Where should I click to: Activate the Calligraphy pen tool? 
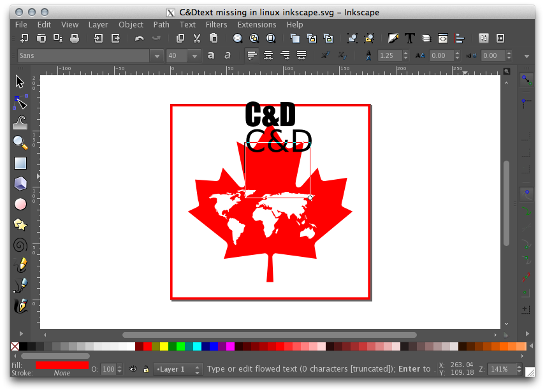[x=20, y=306]
